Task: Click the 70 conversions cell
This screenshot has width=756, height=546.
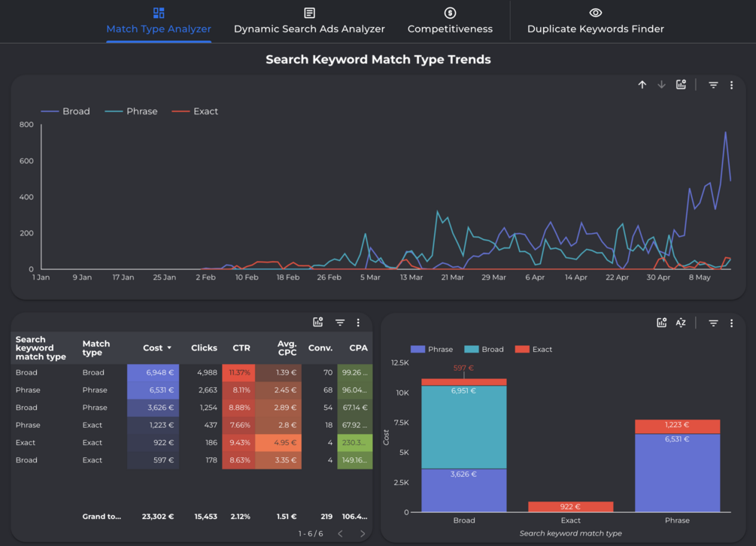Action: pos(328,372)
